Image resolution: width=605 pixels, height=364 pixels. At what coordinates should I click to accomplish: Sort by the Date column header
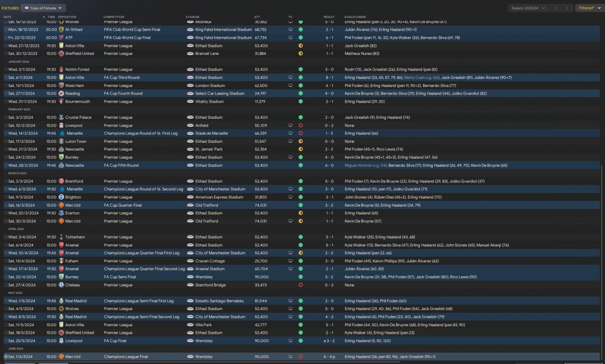coord(8,17)
